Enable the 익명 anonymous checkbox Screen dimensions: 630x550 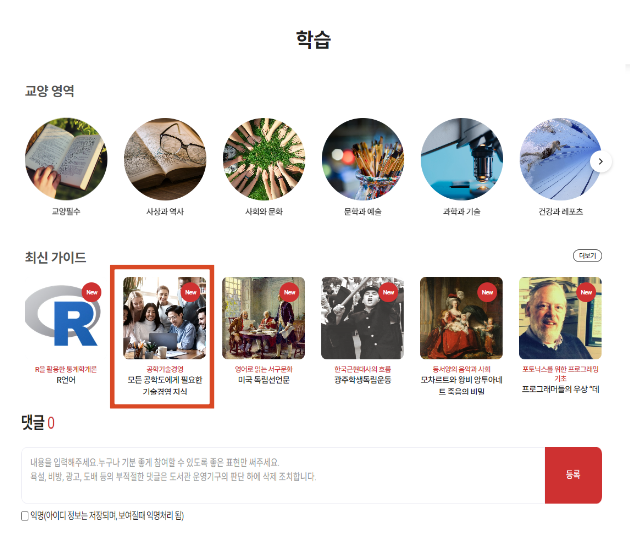click(x=26, y=516)
